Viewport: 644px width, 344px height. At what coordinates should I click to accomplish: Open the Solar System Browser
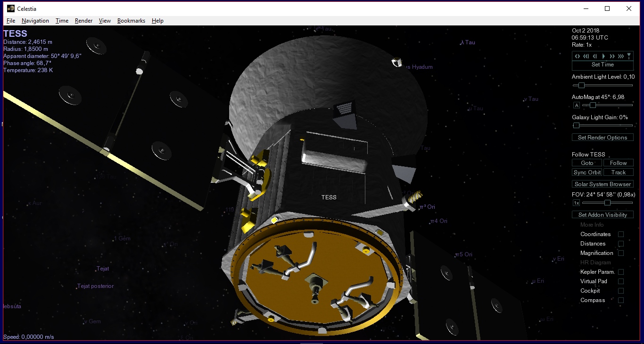click(603, 184)
